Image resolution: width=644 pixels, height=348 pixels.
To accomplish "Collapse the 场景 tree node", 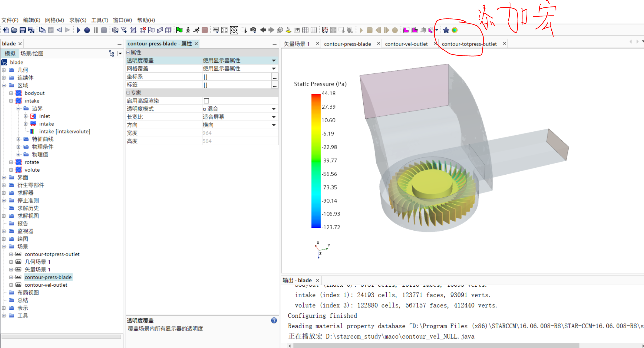I will tap(4, 246).
